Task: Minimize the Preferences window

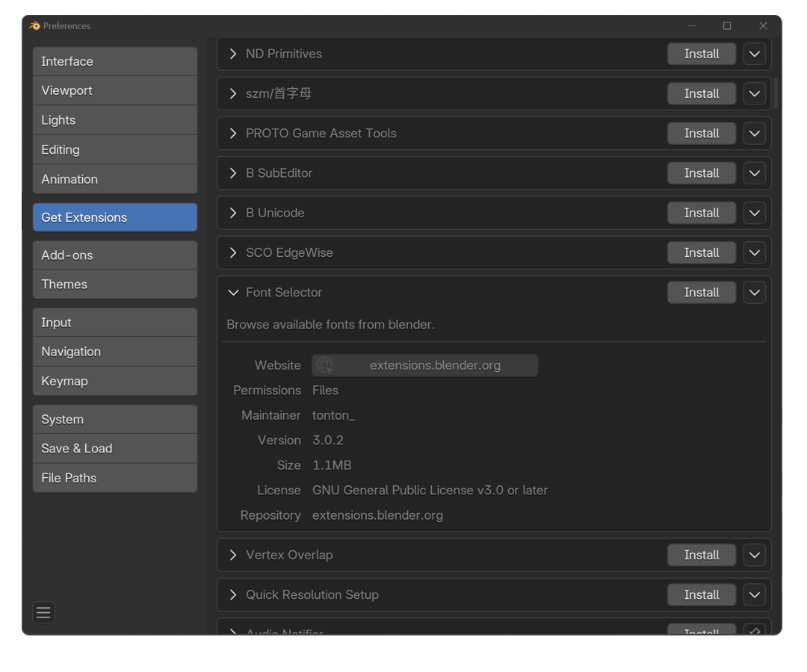Action: pos(692,25)
